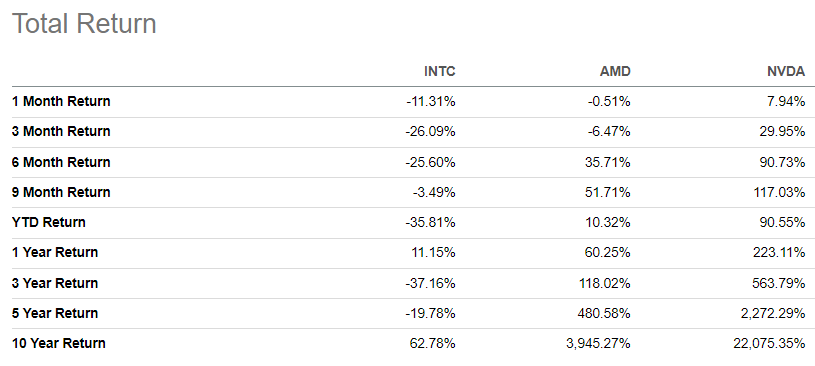This screenshot has width=815, height=366.
Task: Click the YTD Return row label
Action: (49, 223)
